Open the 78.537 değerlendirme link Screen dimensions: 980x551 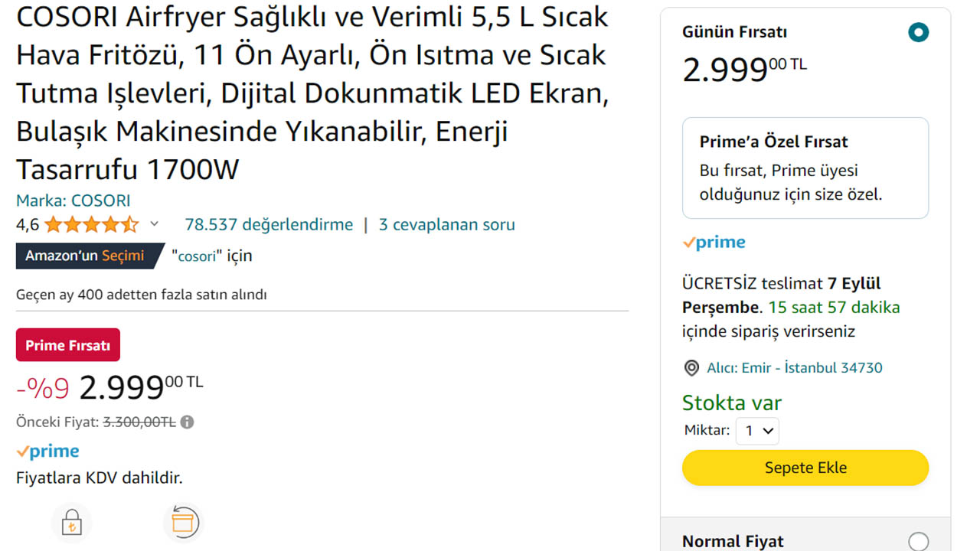(x=269, y=225)
